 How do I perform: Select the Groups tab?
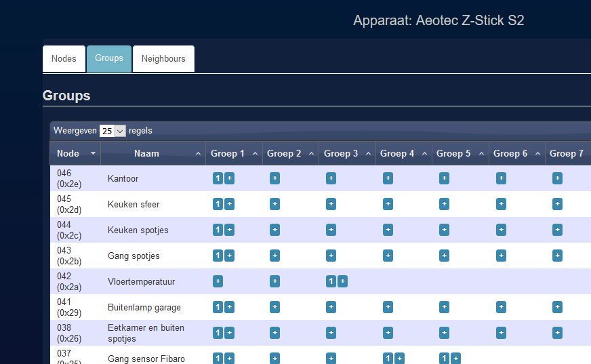click(109, 58)
